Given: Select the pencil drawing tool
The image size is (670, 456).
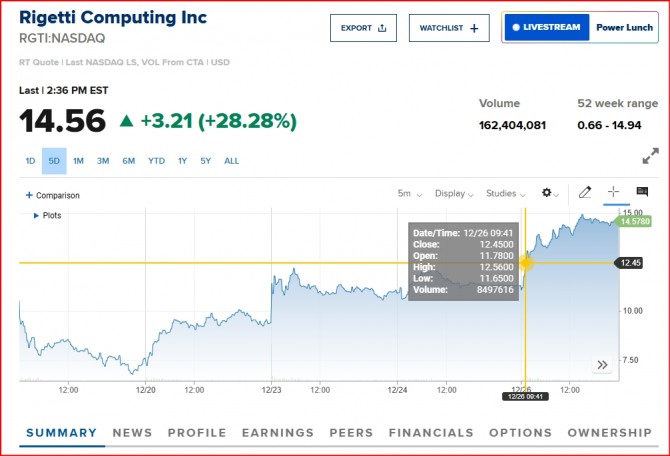Looking at the screenshot, I should (x=585, y=192).
